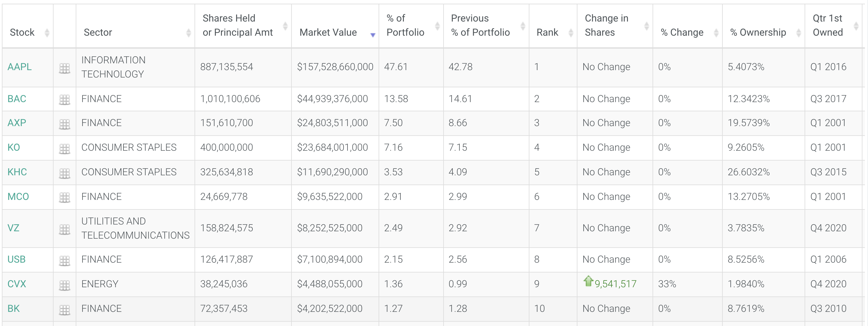Screen dimensions: 868x326
Task: Open the MCO stock link
Action: tap(18, 196)
